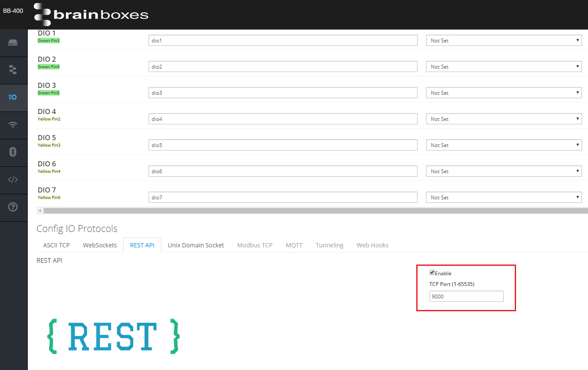Click the code brackets sidebar icon

coord(13,180)
